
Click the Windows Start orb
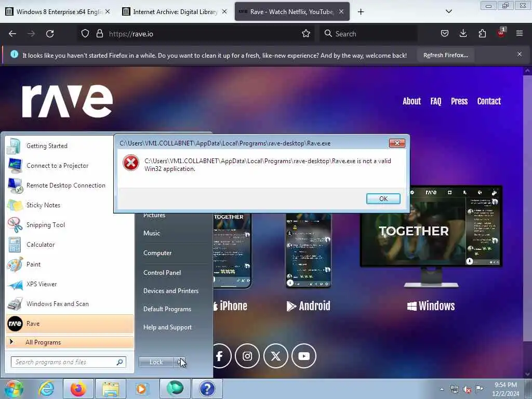[x=13, y=389]
